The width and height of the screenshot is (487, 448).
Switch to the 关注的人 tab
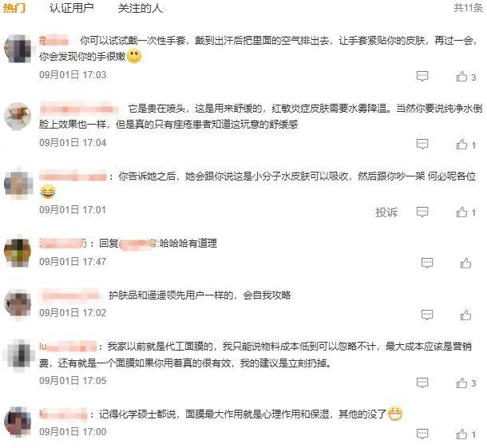[x=140, y=8]
